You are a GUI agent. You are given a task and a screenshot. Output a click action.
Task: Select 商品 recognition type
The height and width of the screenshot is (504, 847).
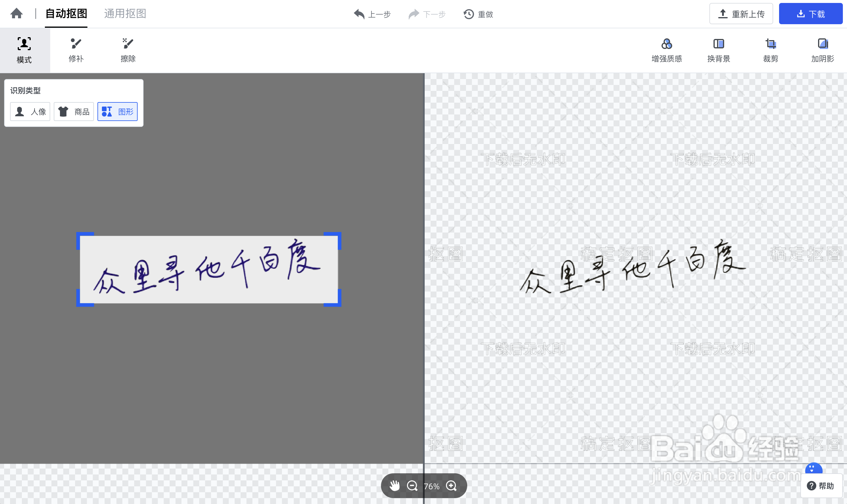tap(74, 112)
